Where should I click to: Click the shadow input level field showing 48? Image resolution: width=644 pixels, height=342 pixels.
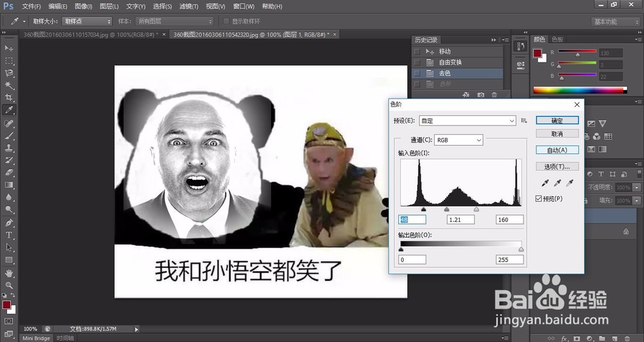[x=412, y=220]
